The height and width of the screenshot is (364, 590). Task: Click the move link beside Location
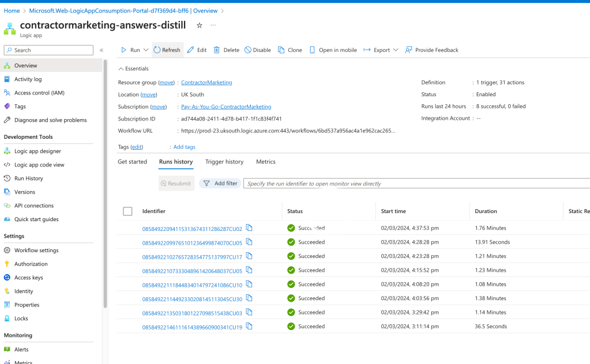tap(149, 94)
